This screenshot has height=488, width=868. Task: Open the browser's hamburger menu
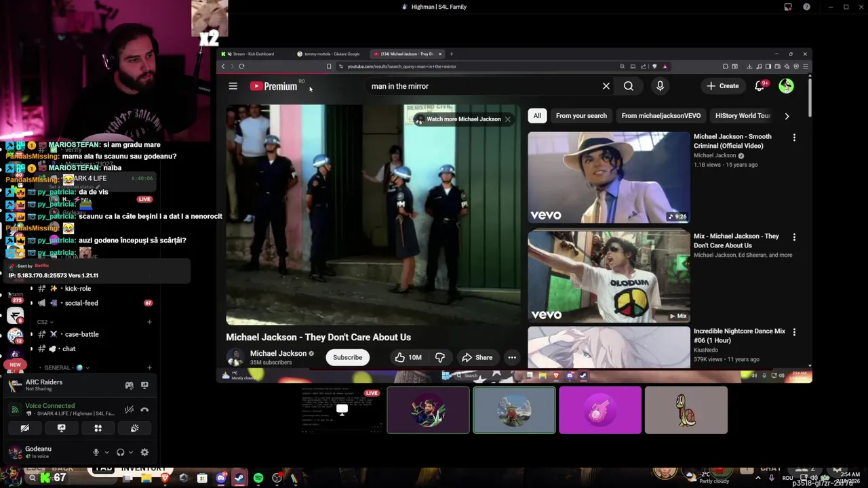pyautogui.click(x=805, y=66)
